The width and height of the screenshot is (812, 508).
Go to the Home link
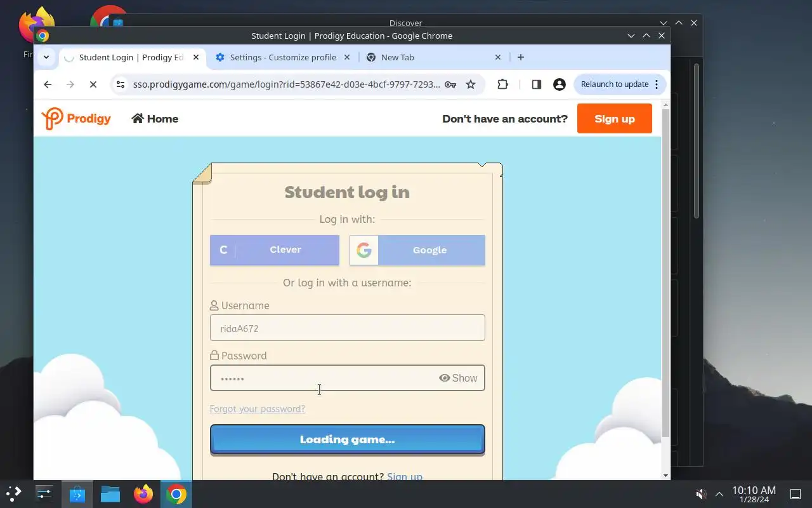click(x=155, y=119)
